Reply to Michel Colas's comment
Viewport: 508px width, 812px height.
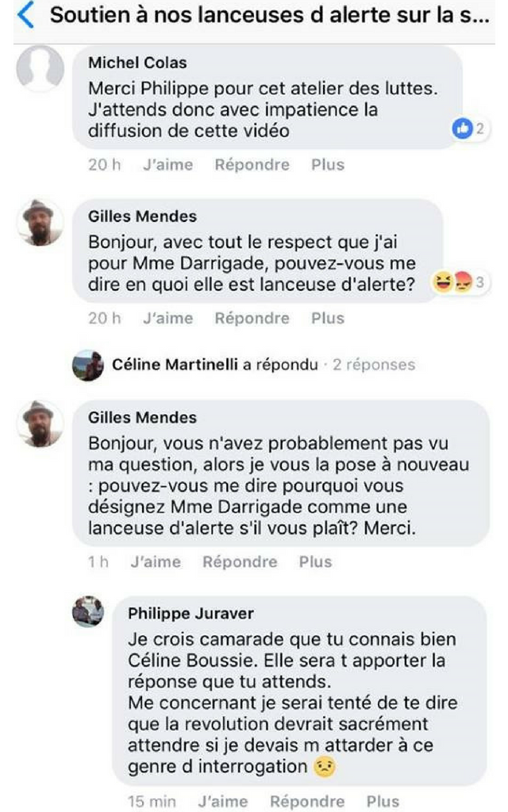click(x=252, y=165)
